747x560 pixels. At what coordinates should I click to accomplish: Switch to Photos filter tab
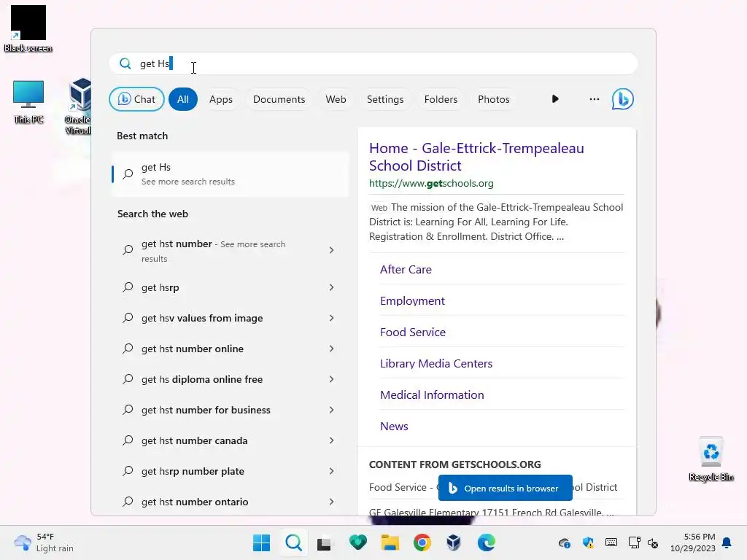click(x=494, y=99)
